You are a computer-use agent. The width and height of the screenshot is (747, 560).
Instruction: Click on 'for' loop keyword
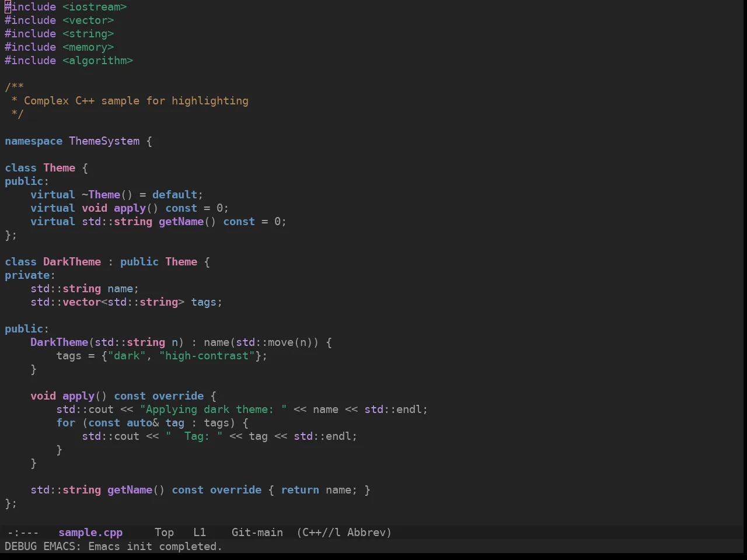[x=65, y=423]
